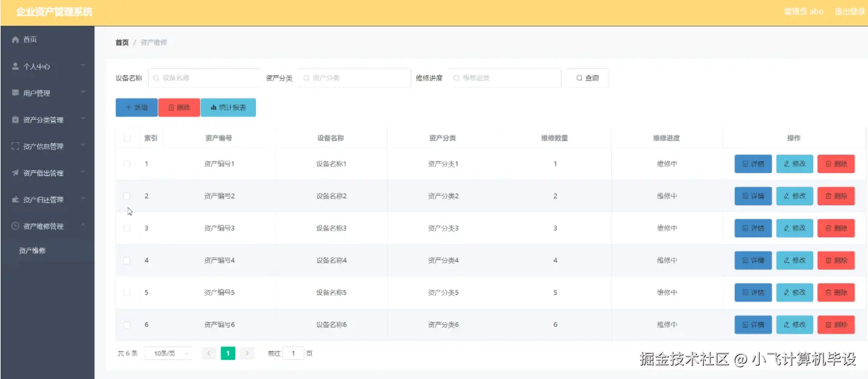Open the 10条/页 page size dropdown
The width and height of the screenshot is (868, 379).
point(169,354)
